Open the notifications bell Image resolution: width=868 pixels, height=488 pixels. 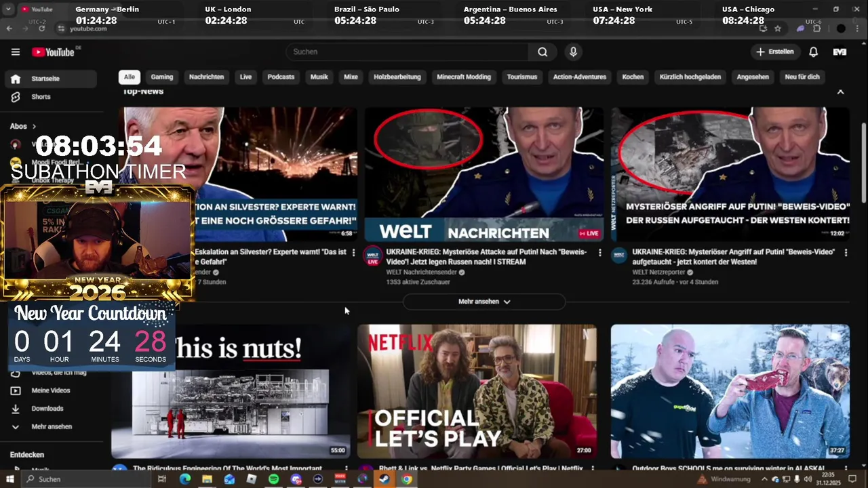[x=814, y=52]
